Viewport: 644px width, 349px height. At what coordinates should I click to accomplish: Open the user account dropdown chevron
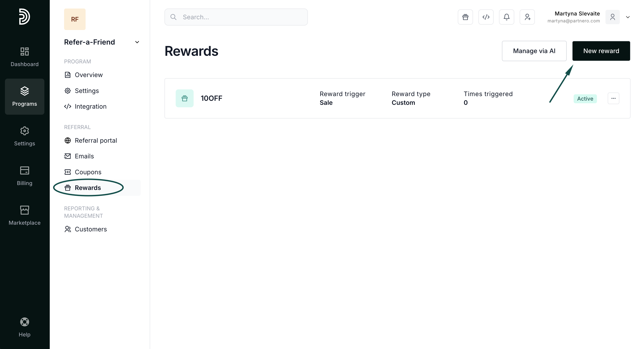[x=628, y=17]
